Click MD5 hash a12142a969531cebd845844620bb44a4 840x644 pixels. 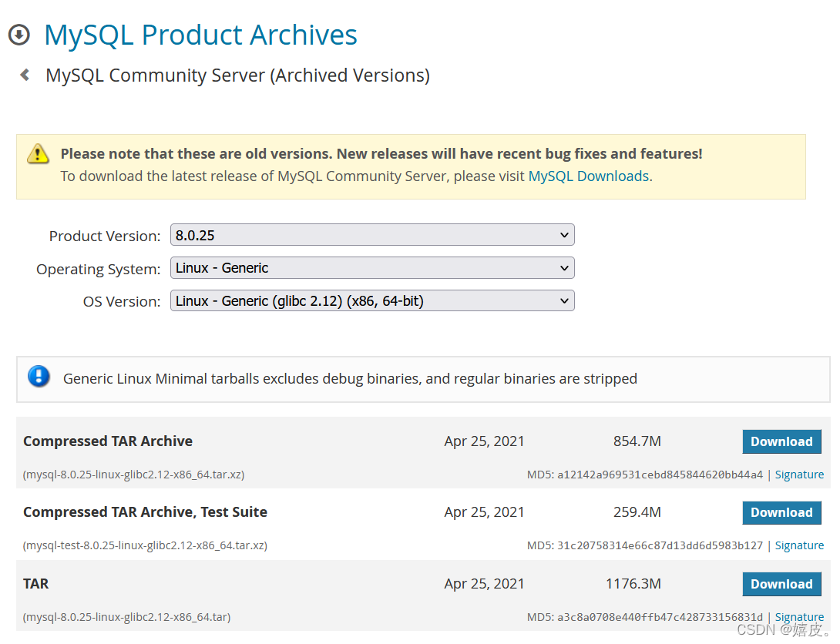click(660, 475)
